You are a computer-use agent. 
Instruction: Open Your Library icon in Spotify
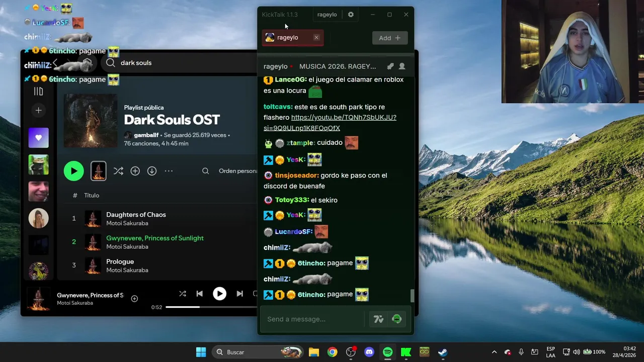38,92
